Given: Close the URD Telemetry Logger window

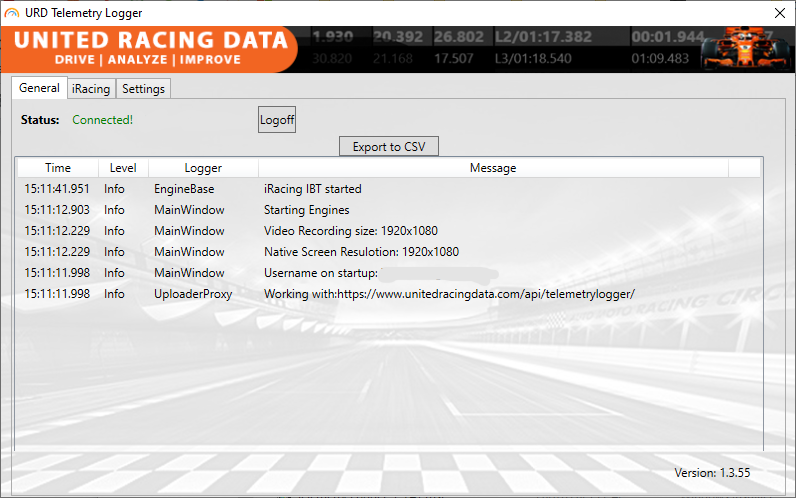Looking at the screenshot, I should tap(780, 13).
